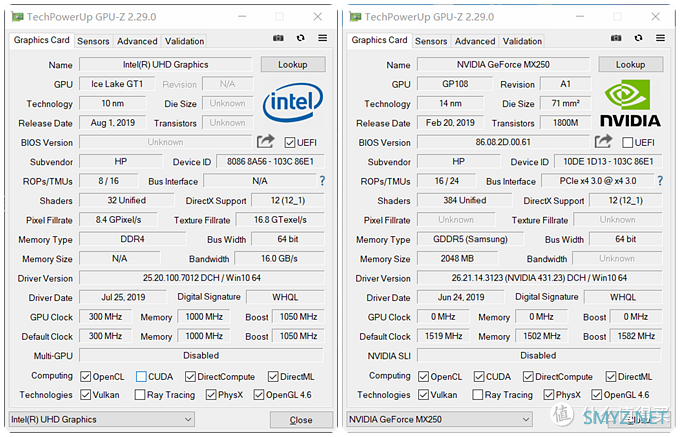Open Bus Interface help question mark, Intel window
Screen dimensions: 680x437
322,181
